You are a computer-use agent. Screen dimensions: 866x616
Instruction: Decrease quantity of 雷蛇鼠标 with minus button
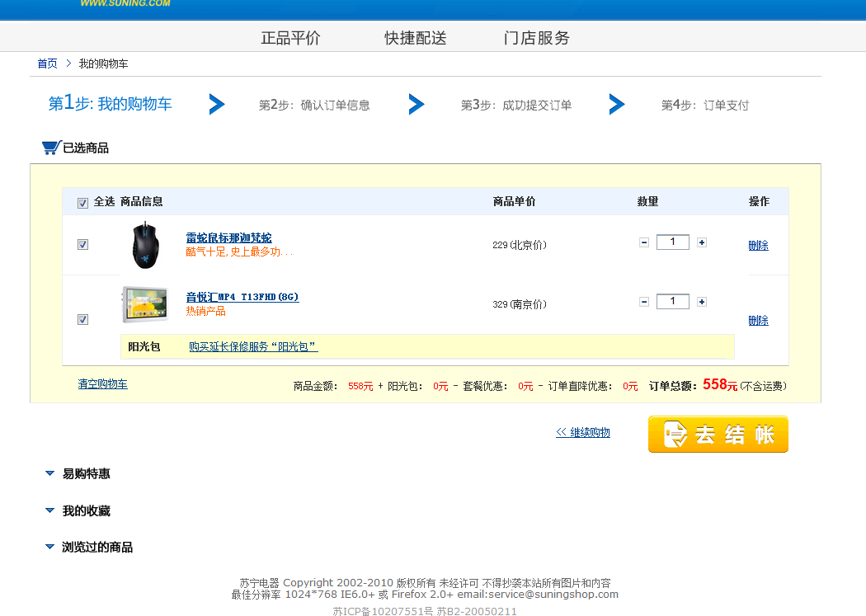pyautogui.click(x=644, y=242)
